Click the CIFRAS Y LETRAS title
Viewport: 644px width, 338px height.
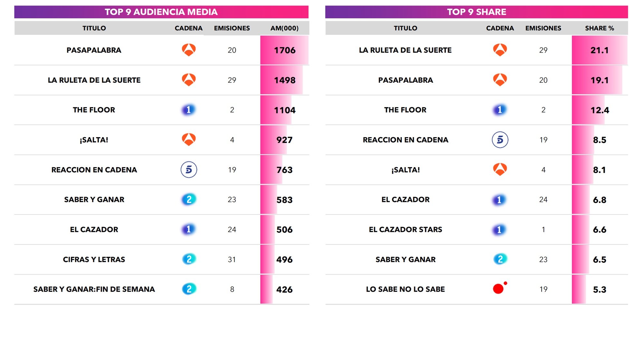[94, 259]
